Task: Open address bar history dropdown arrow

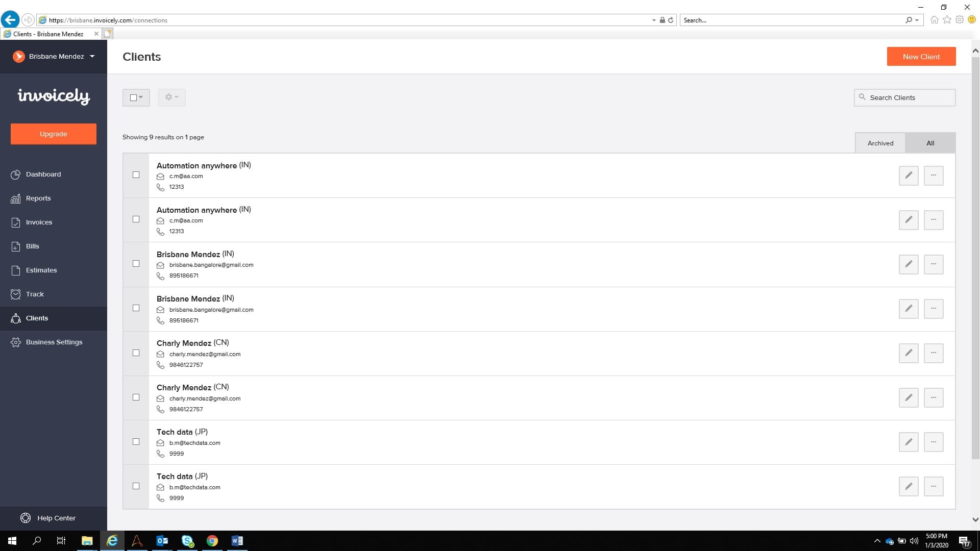Action: (654, 20)
